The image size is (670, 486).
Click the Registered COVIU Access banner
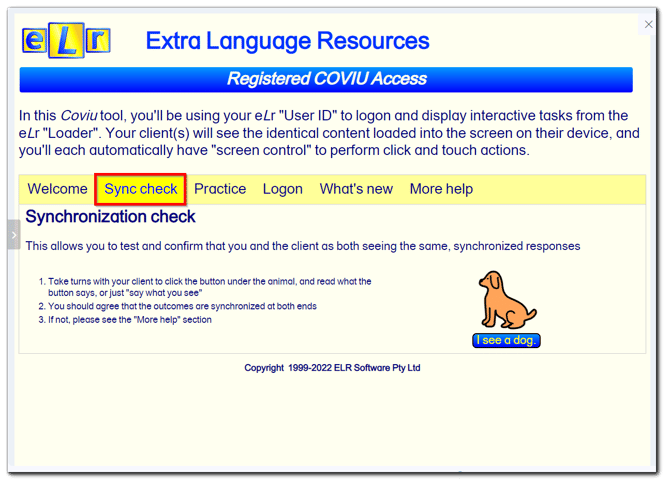pos(326,79)
